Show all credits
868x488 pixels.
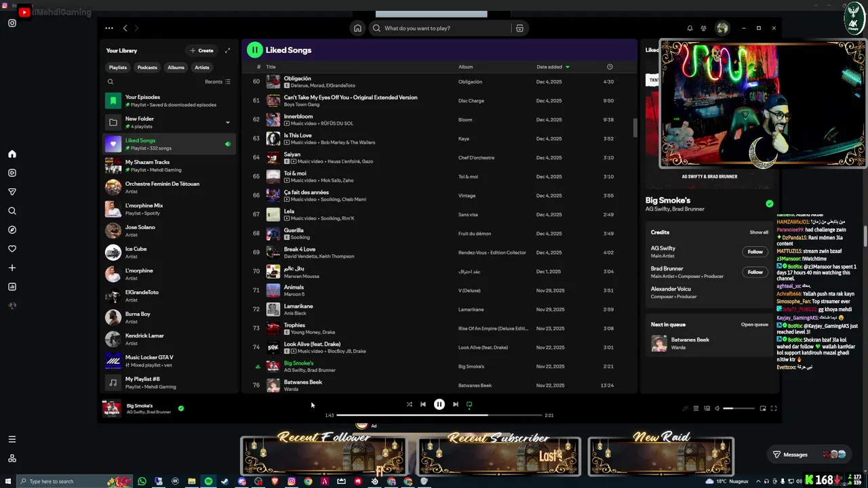tap(759, 232)
